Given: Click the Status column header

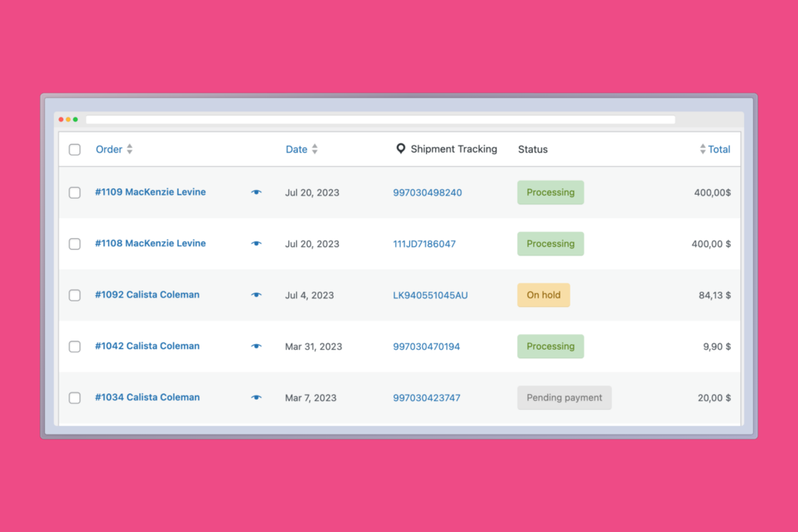Looking at the screenshot, I should coord(533,150).
